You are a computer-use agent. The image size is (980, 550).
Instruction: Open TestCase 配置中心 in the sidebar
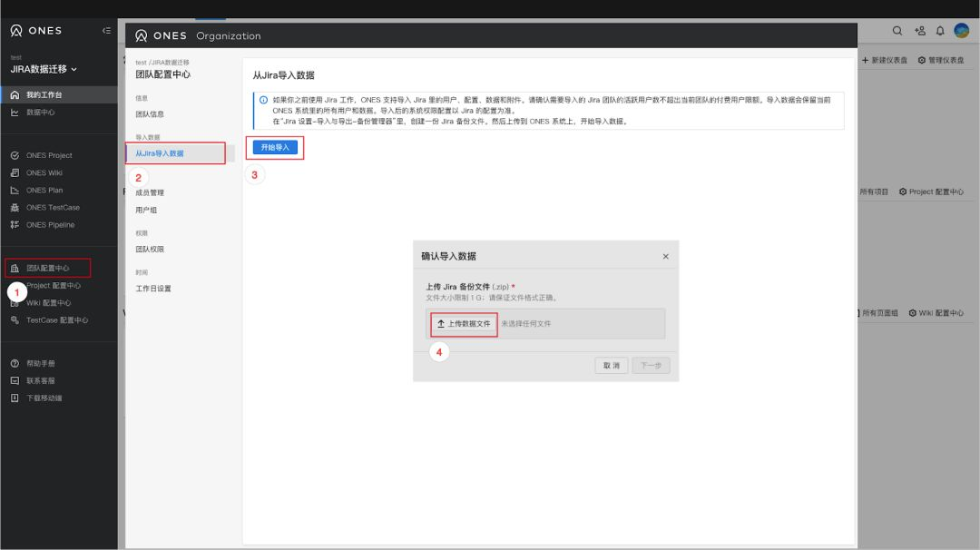click(x=59, y=320)
